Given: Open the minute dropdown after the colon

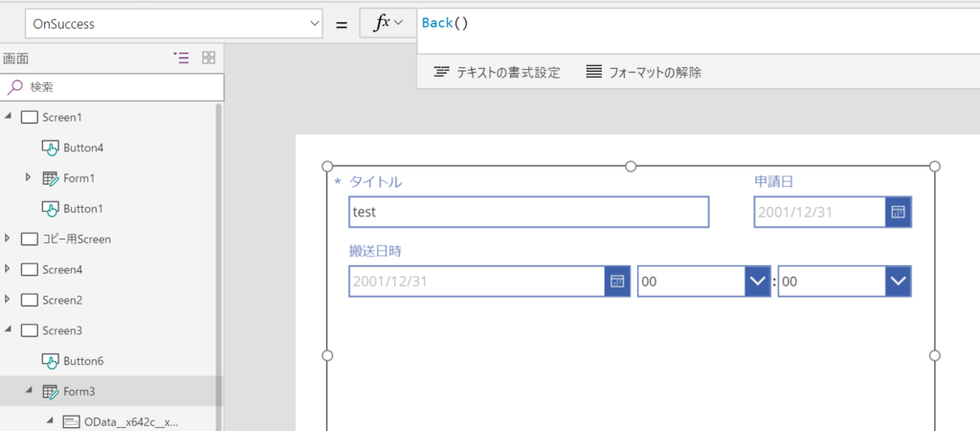Looking at the screenshot, I should pos(899,282).
